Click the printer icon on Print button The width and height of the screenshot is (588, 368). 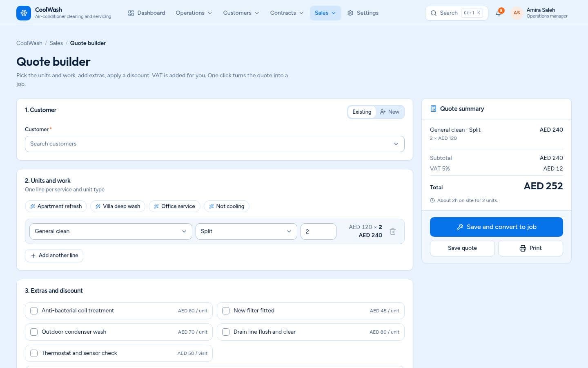pos(523,248)
